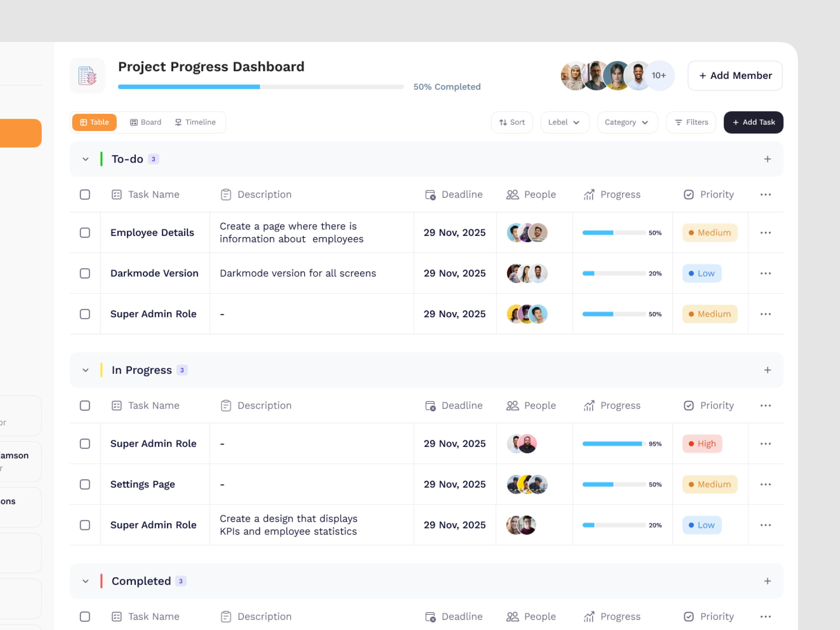Check the Employee Details task checkbox

(85, 233)
